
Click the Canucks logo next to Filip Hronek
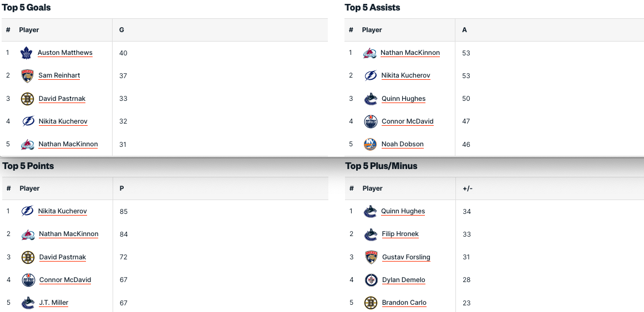pos(371,234)
